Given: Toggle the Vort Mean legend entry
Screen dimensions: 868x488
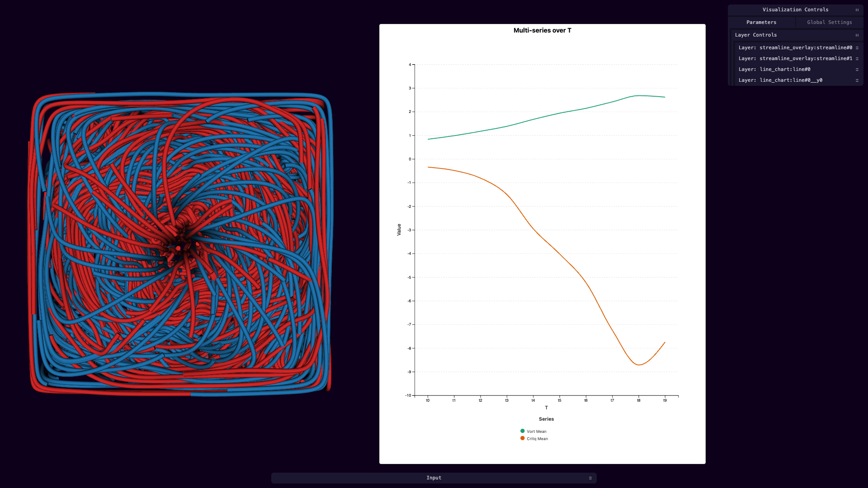Looking at the screenshot, I should tap(533, 431).
